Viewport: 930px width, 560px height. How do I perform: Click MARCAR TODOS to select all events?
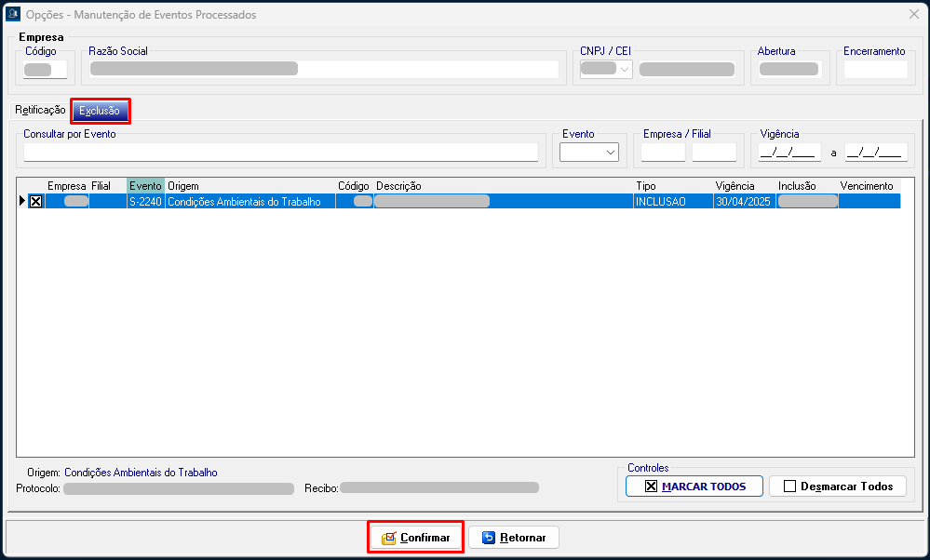[694, 486]
